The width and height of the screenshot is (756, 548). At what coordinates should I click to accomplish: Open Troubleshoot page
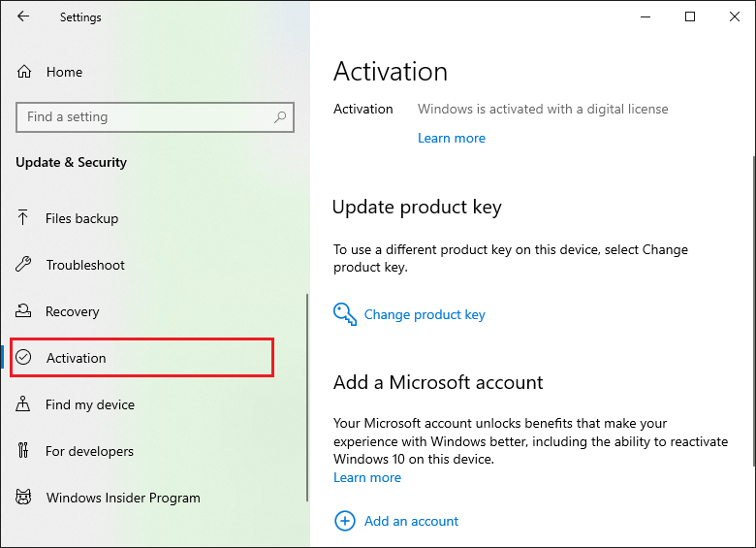point(85,265)
